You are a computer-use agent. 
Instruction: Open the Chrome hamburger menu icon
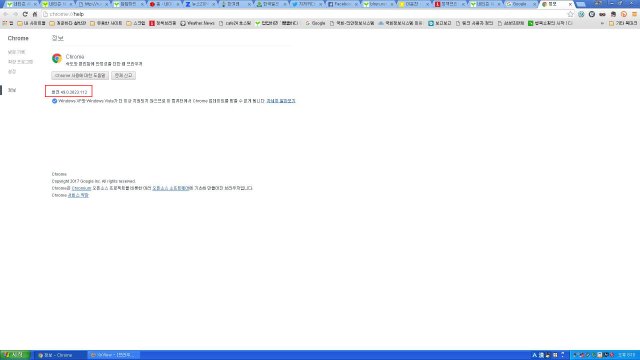coord(634,14)
